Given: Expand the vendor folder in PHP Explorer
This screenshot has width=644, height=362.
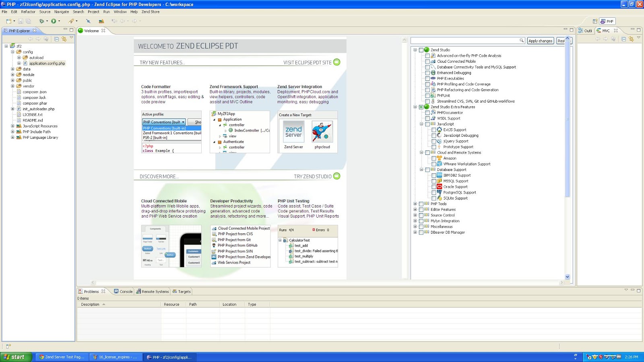Looking at the screenshot, I should pos(12,86).
